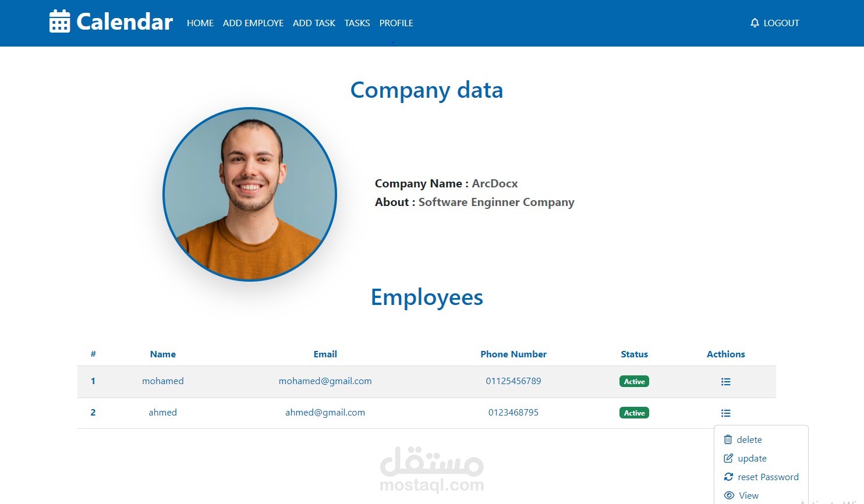The height and width of the screenshot is (504, 864).
Task: Click the Software Enginner Company description
Action: pyautogui.click(x=497, y=203)
